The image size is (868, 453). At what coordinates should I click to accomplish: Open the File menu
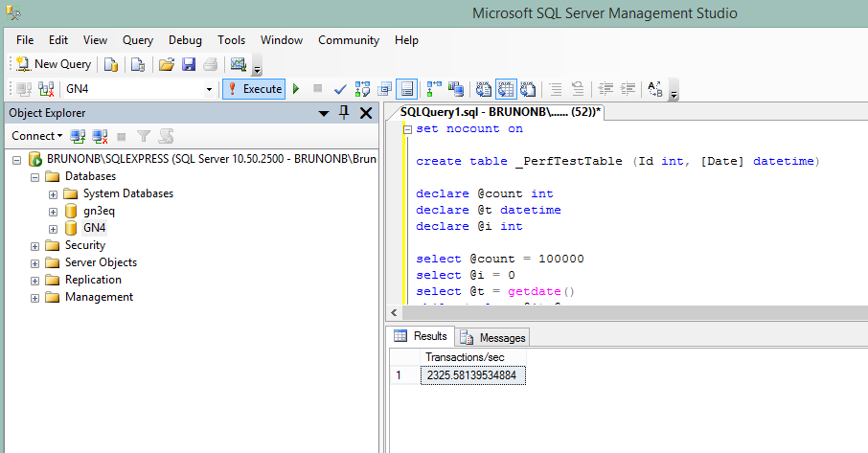click(25, 40)
